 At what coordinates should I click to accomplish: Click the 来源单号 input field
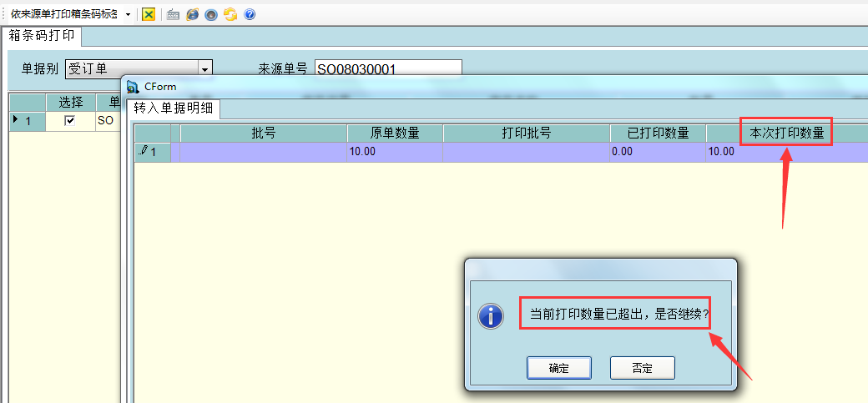point(388,69)
